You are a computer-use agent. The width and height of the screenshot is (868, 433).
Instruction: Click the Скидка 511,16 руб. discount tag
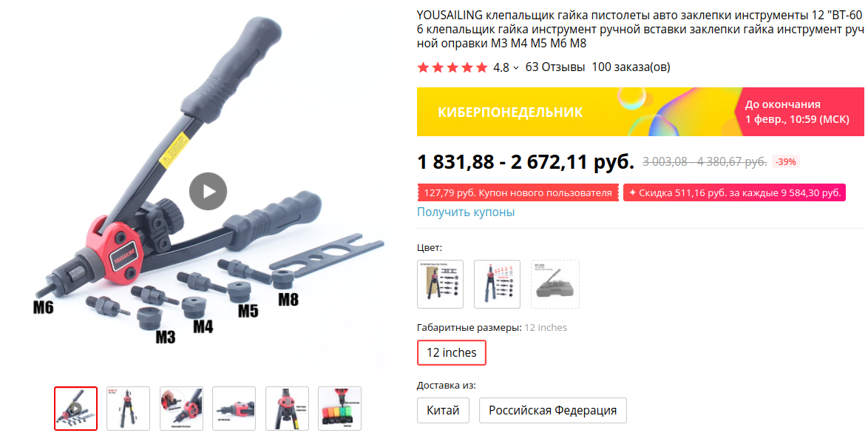[734, 193]
